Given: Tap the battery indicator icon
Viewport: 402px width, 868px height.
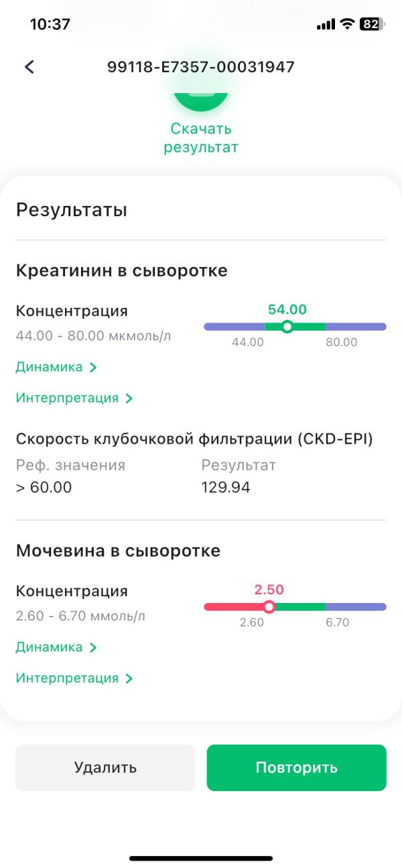Looking at the screenshot, I should (372, 24).
